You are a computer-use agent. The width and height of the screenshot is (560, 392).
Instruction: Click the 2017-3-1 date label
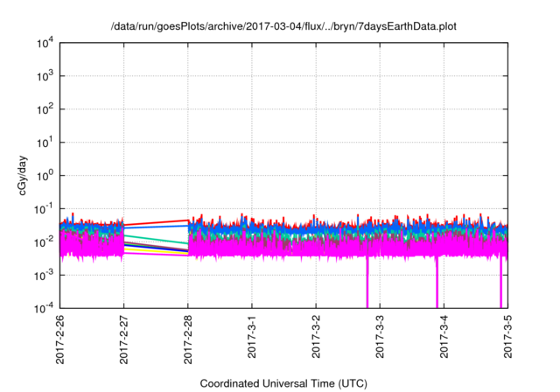(x=252, y=336)
